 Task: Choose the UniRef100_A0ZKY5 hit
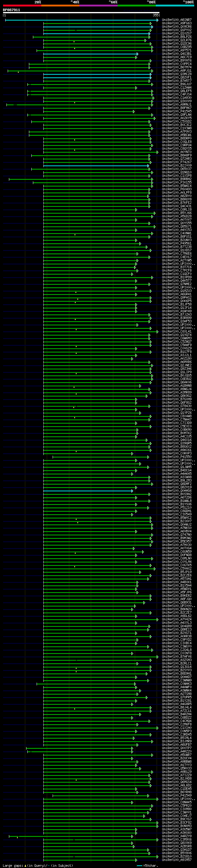177,118
